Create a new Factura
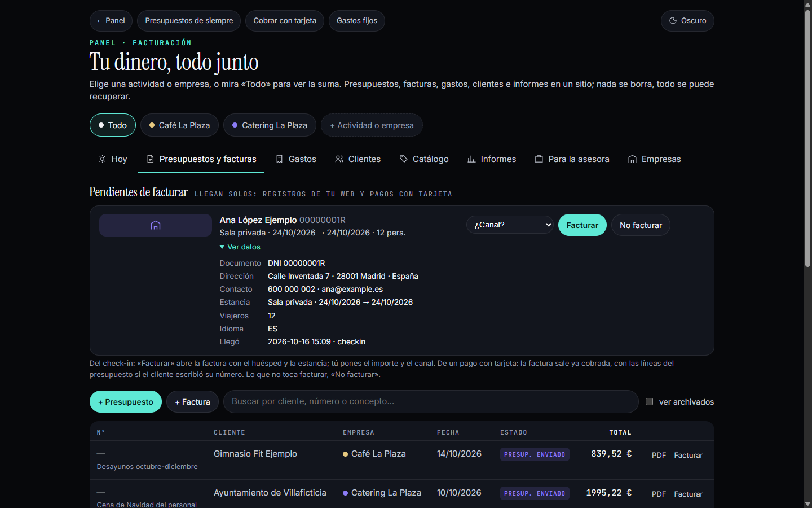The image size is (812, 508). 192,402
